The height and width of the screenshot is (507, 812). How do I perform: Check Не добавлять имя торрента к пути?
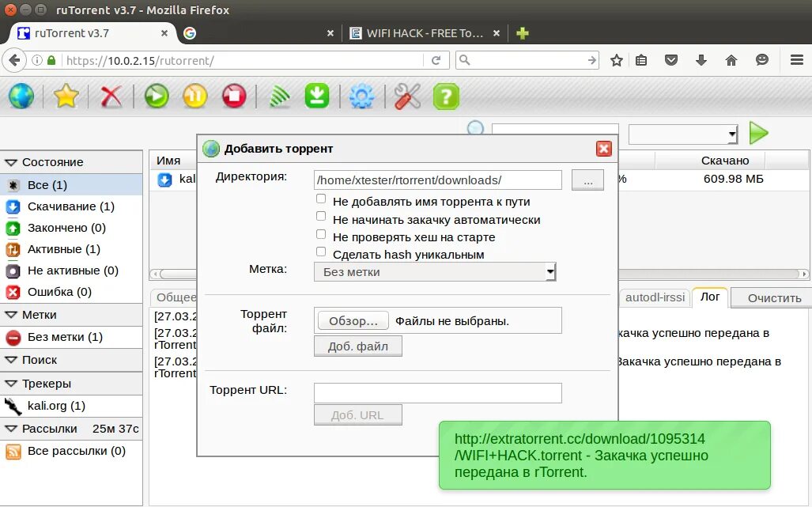pyautogui.click(x=321, y=199)
